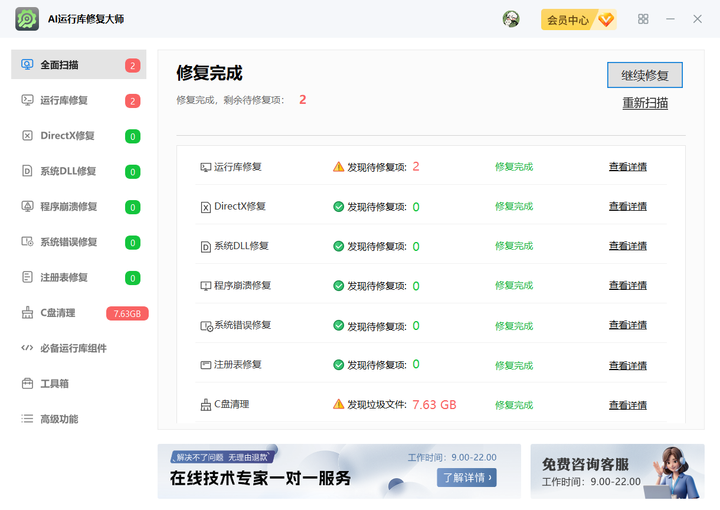The image size is (720, 510).
Task: Click the 修复完成 heading
Action: (209, 73)
